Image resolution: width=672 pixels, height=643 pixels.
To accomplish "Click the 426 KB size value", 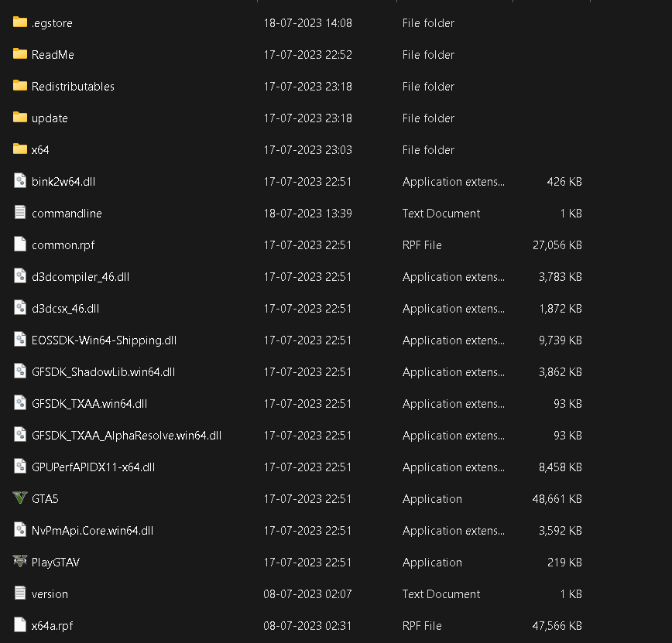I will point(564,182).
